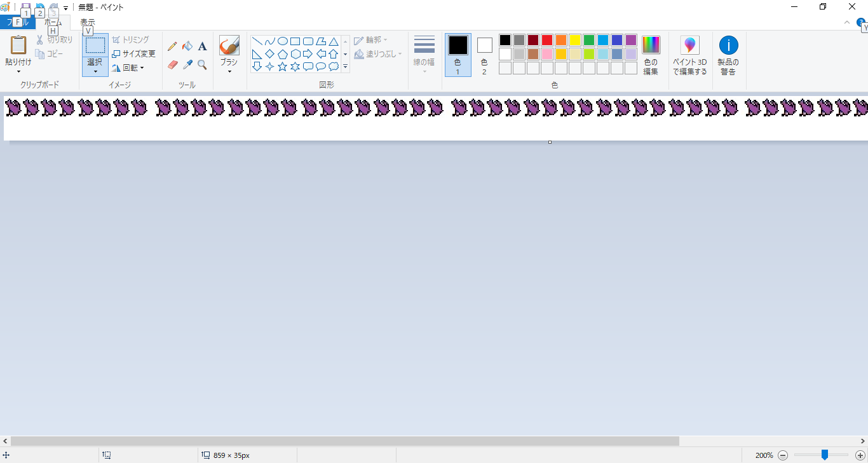The image size is (868, 463).
Task: Pick the red color swatch
Action: click(547, 40)
